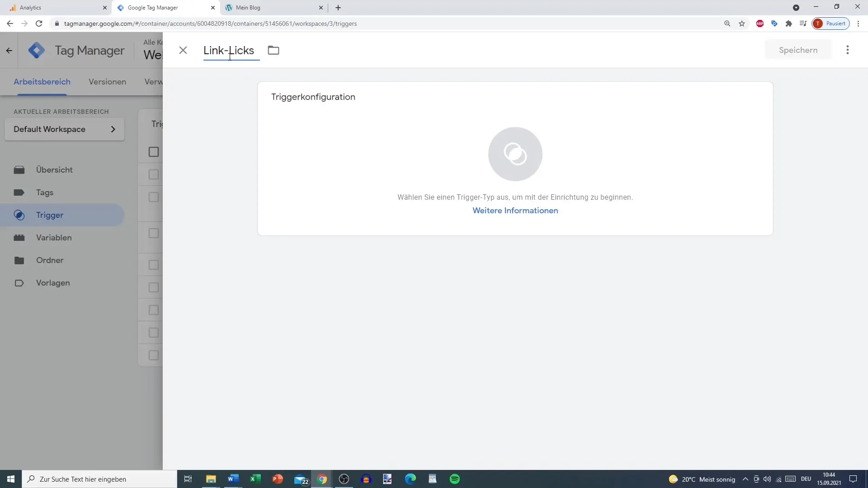
Task: Click the Tag Manager home icon
Action: (36, 50)
